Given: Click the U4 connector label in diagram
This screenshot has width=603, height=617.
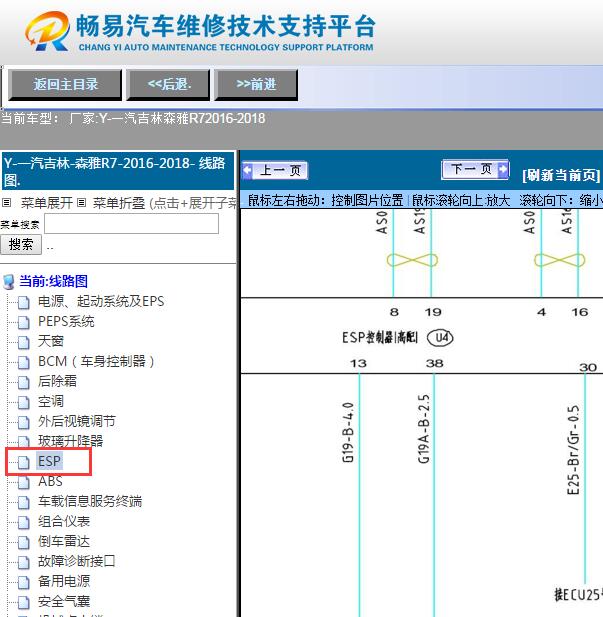Looking at the screenshot, I should tap(440, 338).
